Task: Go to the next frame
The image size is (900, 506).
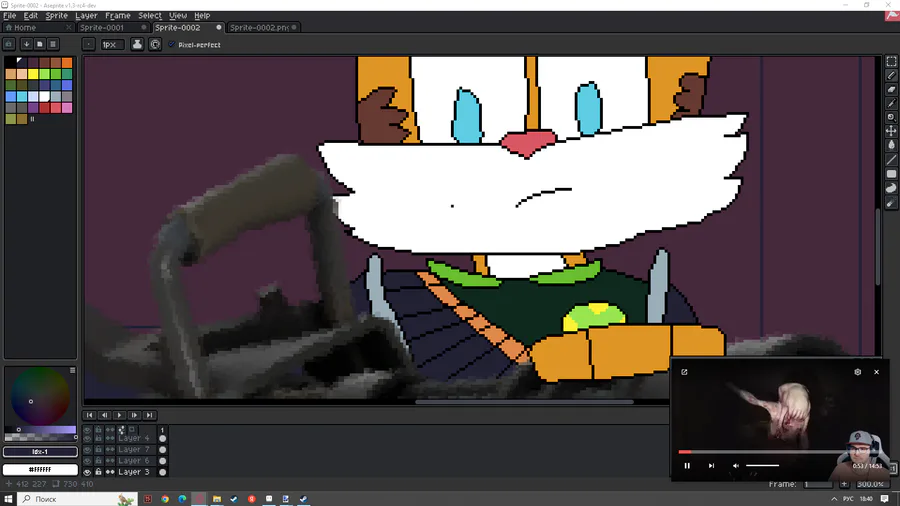Action: pos(134,415)
